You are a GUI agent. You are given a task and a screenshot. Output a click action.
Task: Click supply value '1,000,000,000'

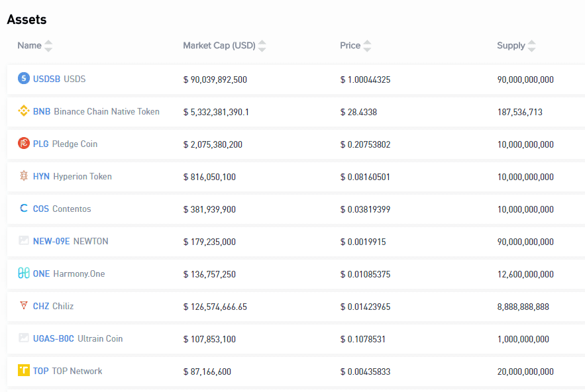pyautogui.click(x=523, y=339)
